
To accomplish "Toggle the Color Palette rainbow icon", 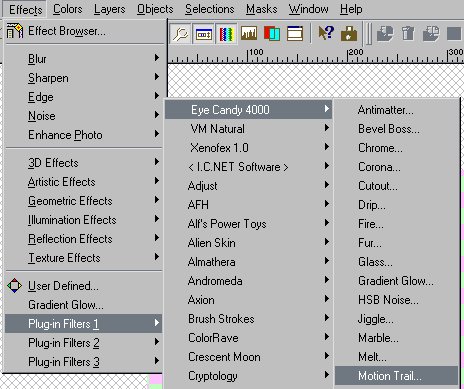I will [x=226, y=34].
